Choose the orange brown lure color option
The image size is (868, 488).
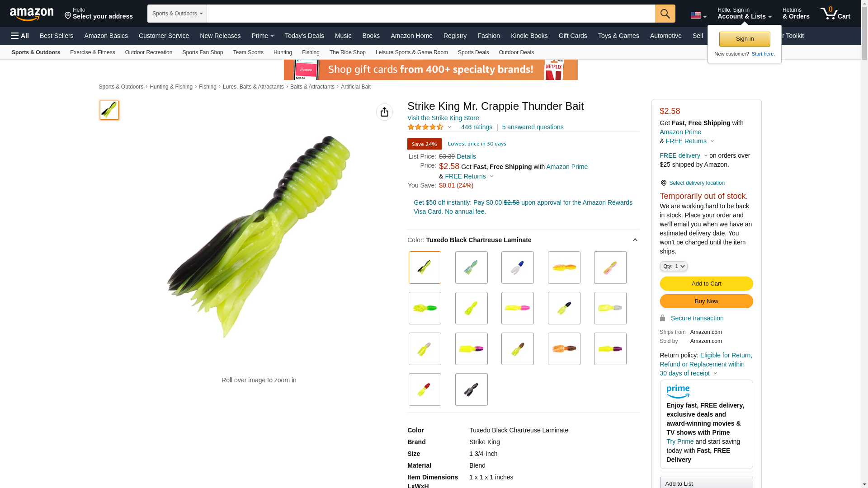(564, 349)
